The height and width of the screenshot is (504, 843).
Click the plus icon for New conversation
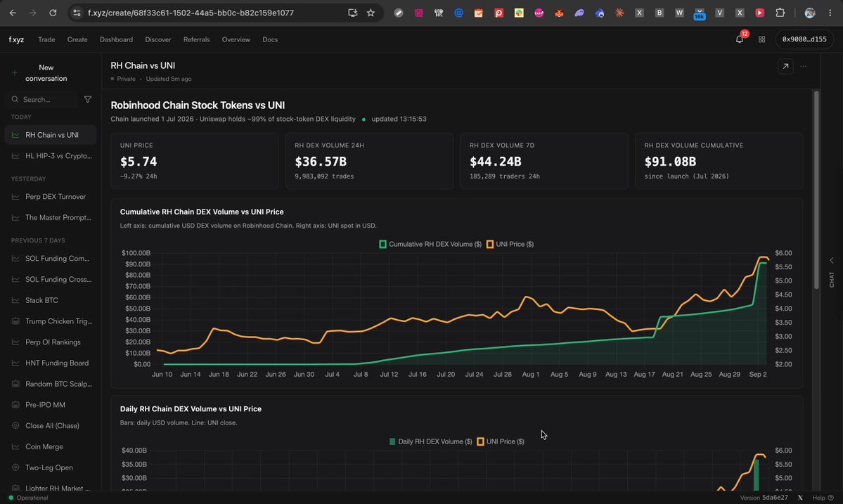click(x=15, y=72)
